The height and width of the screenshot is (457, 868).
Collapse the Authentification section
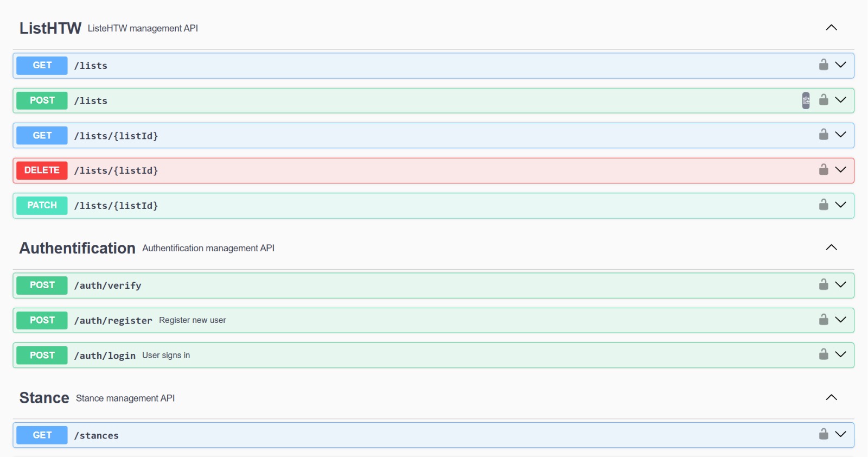pyautogui.click(x=831, y=247)
